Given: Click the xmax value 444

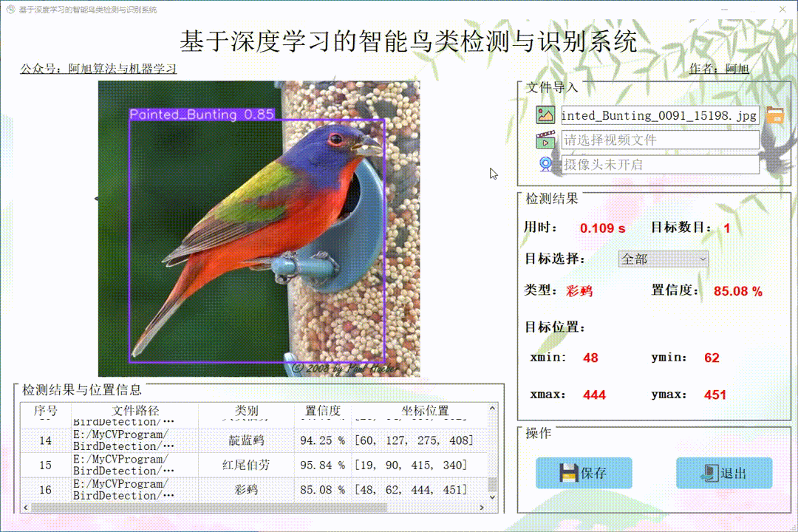Looking at the screenshot, I should pyautogui.click(x=594, y=395).
